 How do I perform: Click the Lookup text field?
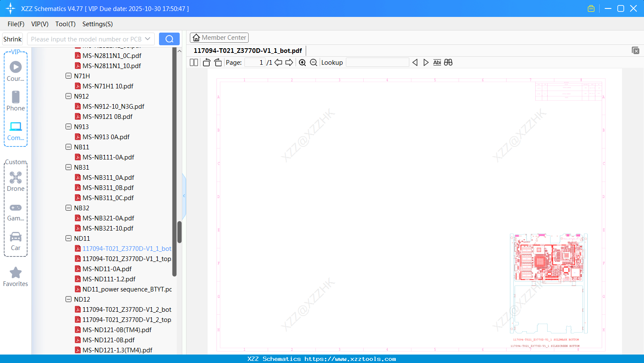pos(377,63)
